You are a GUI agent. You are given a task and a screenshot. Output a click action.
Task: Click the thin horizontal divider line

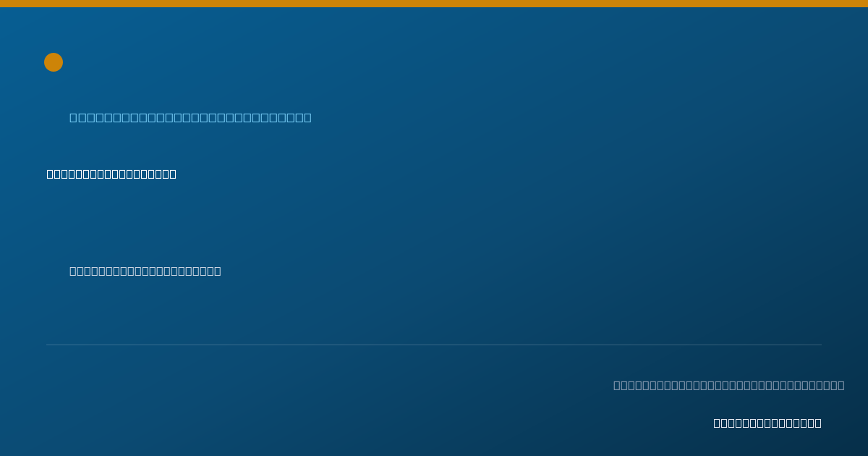coord(434,345)
